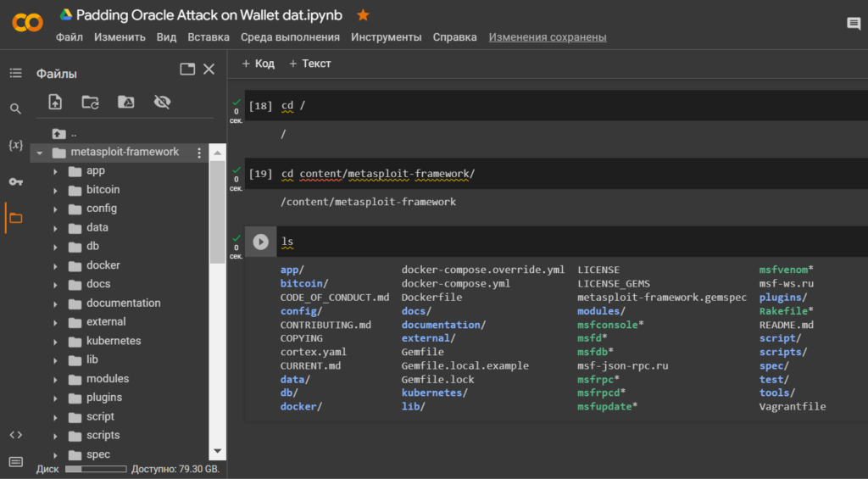Run the 'ls' cell with play button
The height and width of the screenshot is (479, 868).
tap(260, 242)
